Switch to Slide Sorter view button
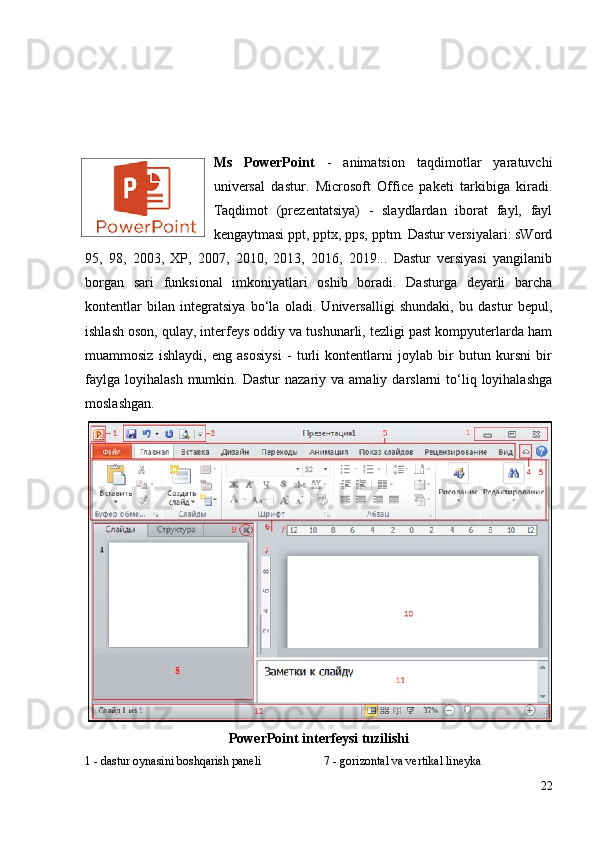Viewport: 595px width, 842px height. (x=384, y=711)
